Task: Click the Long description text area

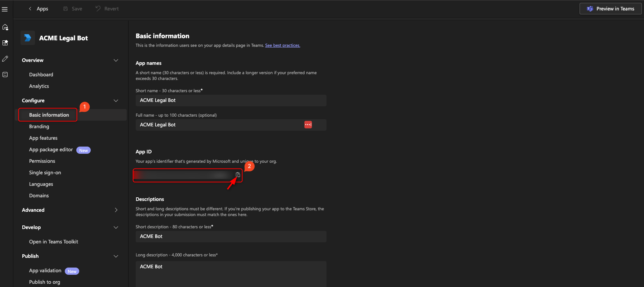Action: pos(231,274)
